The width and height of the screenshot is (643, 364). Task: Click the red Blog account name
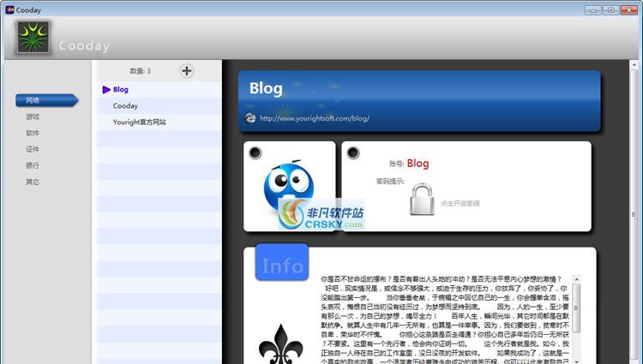(x=418, y=164)
